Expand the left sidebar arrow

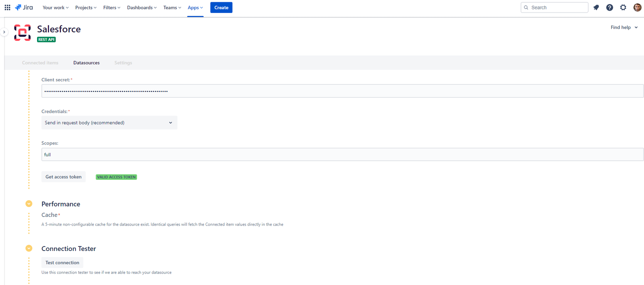point(4,32)
